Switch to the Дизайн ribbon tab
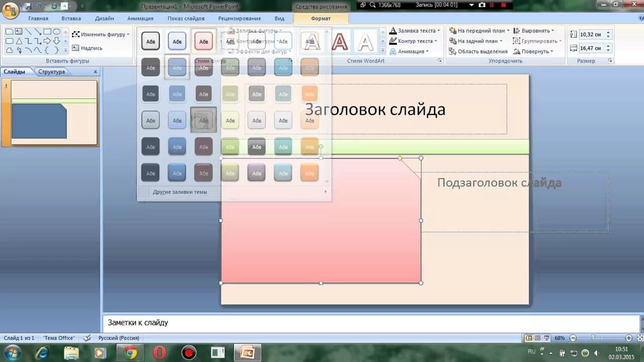644x362 pixels. [105, 19]
